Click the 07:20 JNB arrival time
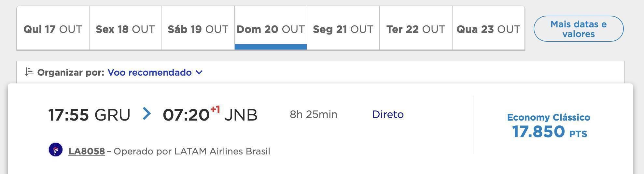This screenshot has height=174, width=644. 210,115
